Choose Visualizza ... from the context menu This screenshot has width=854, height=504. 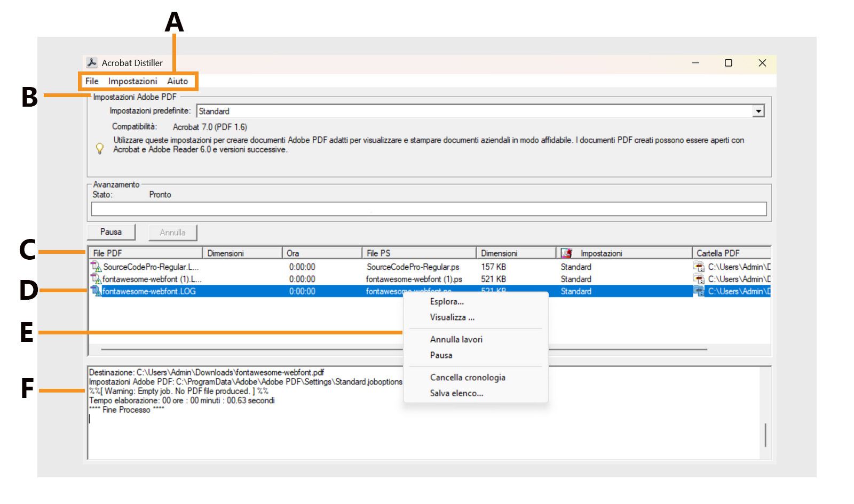(x=452, y=317)
